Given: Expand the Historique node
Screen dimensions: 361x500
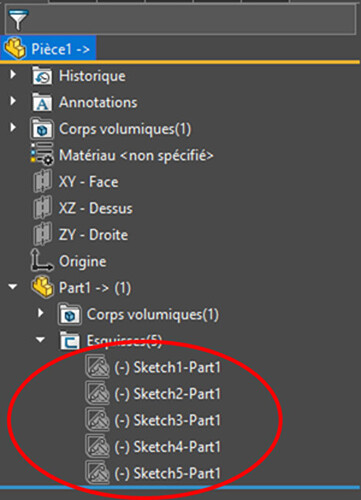Looking at the screenshot, I should click(13, 74).
